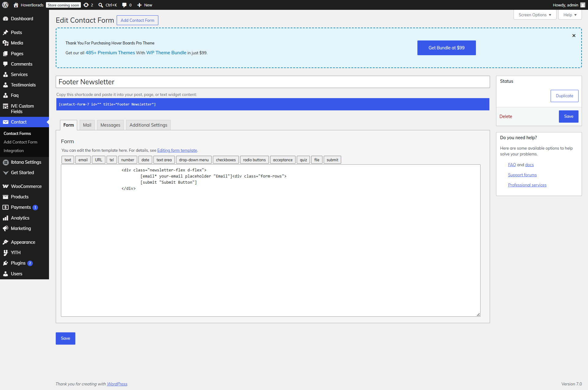
Task: Switch to Additional Settings tab
Action: pyautogui.click(x=148, y=125)
